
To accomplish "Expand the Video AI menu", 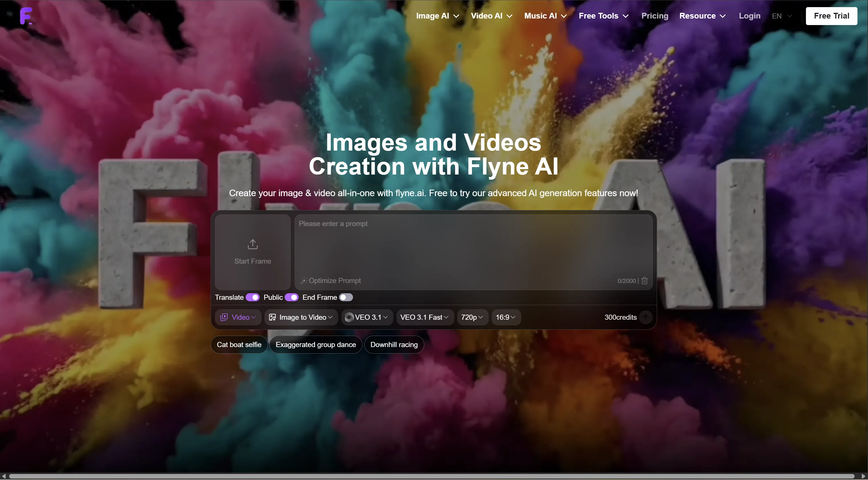I will pos(491,16).
